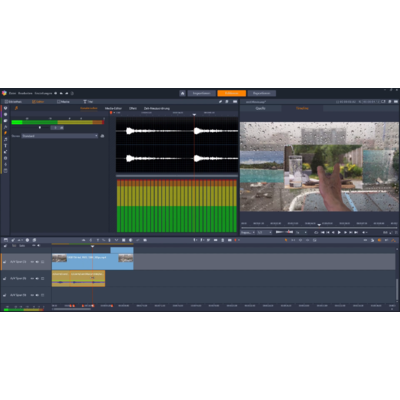
Task: Open the music note panel in sidebar
Action: point(5,139)
